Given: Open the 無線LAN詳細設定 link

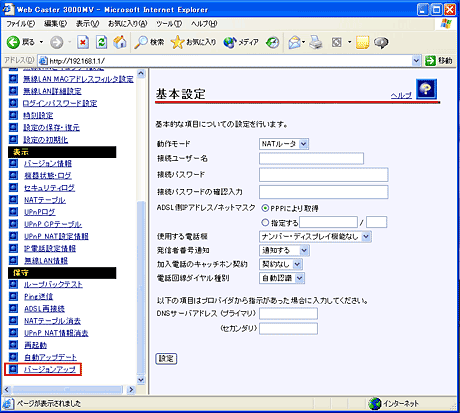Looking at the screenshot, I should pos(52,91).
